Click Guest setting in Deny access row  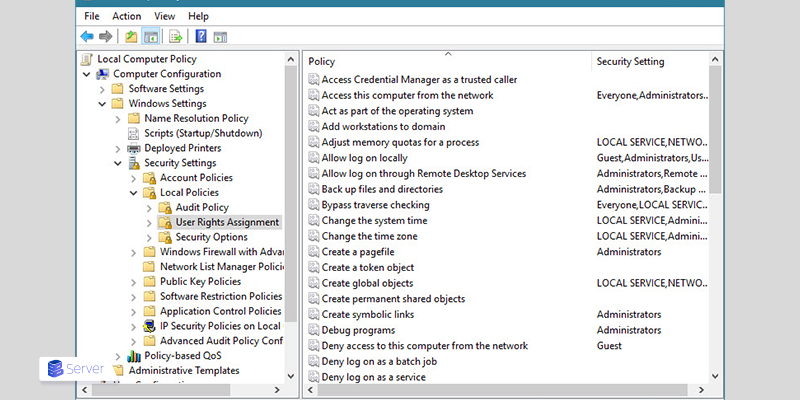click(x=609, y=346)
